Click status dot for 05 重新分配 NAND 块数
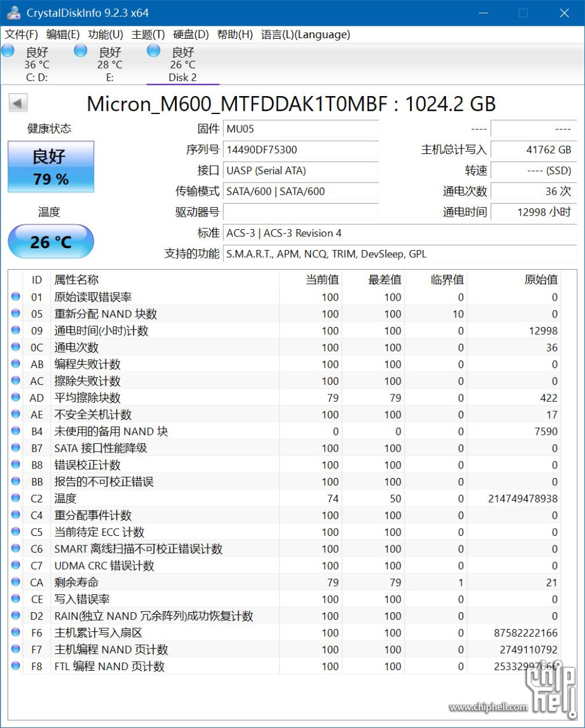The width and height of the screenshot is (585, 728). 16,313
